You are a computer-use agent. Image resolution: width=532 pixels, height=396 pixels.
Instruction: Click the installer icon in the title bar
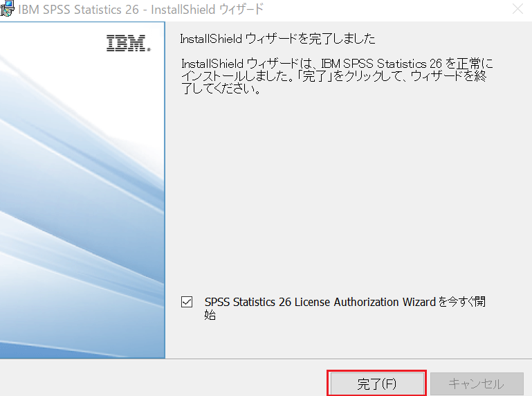pos(7,8)
